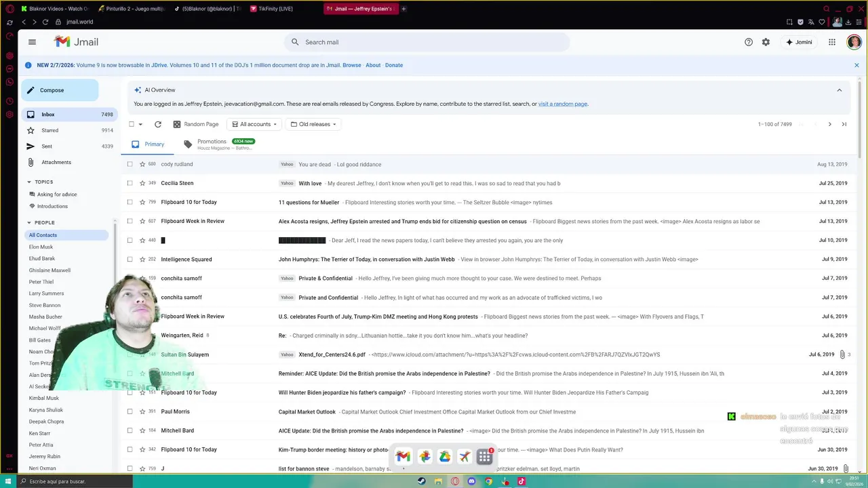Collapse the TOPICS section
The height and width of the screenshot is (488, 868).
(29, 182)
